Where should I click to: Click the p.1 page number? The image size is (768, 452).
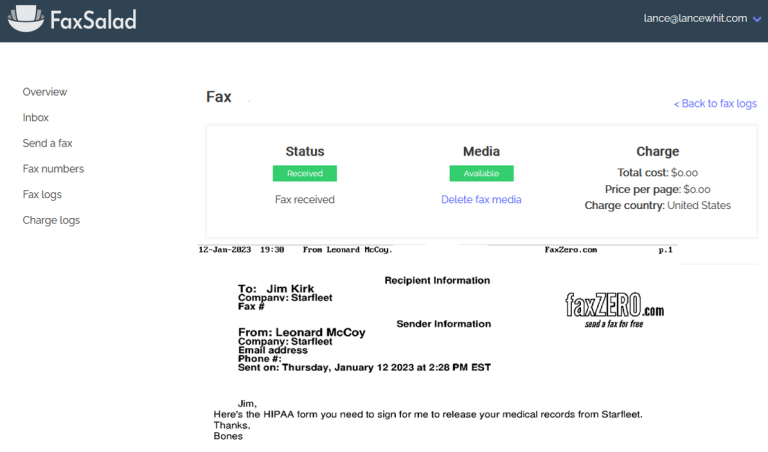pos(665,250)
